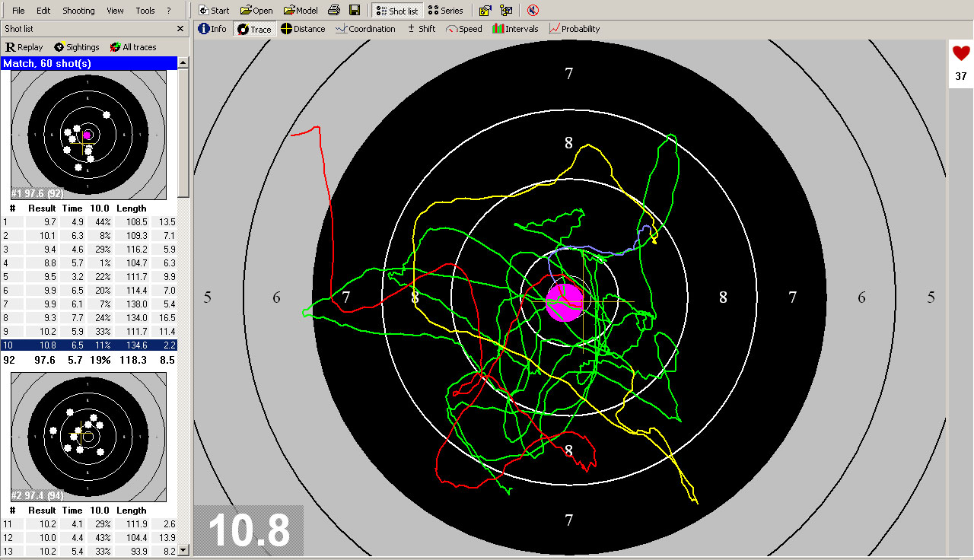Select the 'Match, 60 shot(s)' header
The image size is (974, 560).
click(89, 64)
